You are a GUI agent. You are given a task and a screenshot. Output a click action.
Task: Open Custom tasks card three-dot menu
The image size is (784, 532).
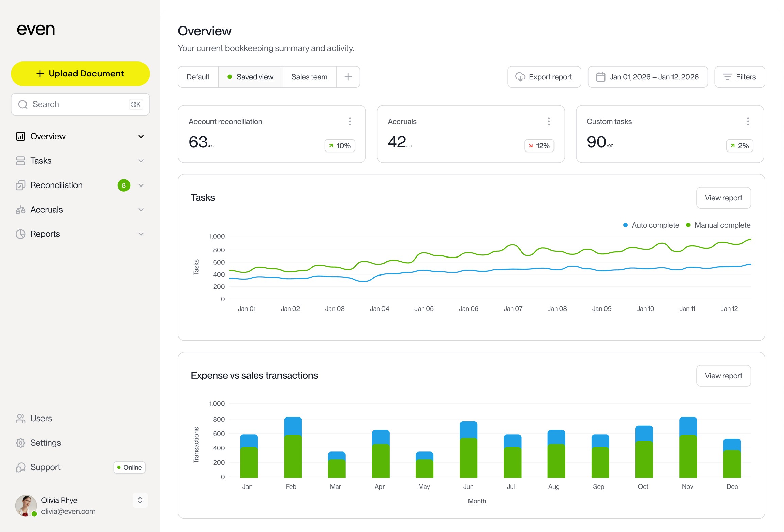pyautogui.click(x=748, y=121)
